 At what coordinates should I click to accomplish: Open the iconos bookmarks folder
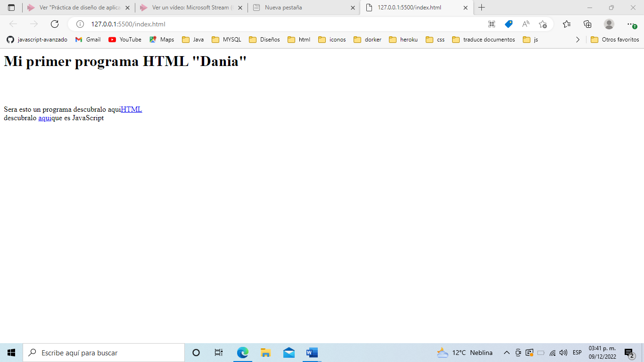pos(332,40)
